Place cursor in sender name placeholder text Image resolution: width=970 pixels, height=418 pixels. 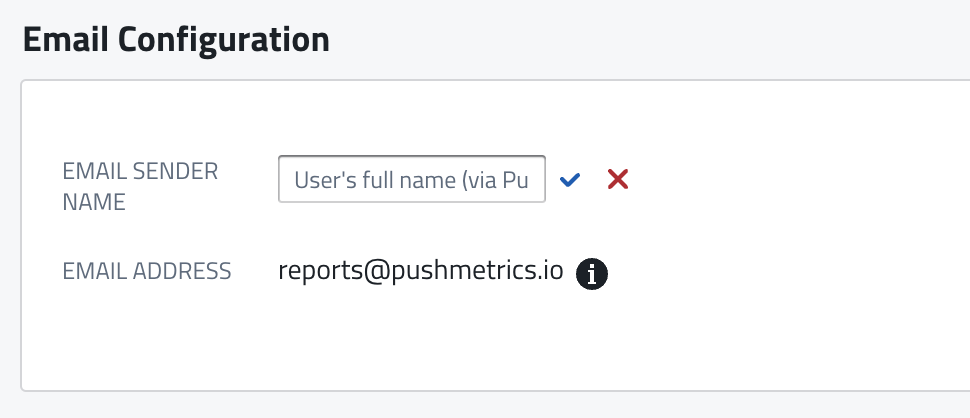pyautogui.click(x=411, y=180)
